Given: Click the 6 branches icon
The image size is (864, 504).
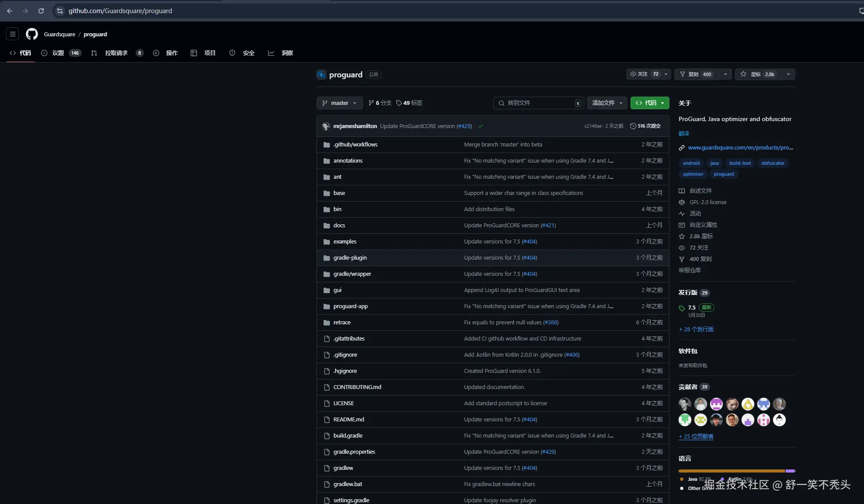Looking at the screenshot, I should 371,103.
